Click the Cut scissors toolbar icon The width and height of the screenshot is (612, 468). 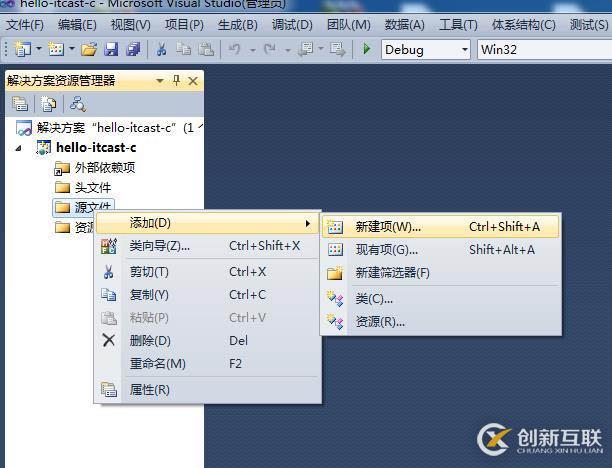[161, 50]
